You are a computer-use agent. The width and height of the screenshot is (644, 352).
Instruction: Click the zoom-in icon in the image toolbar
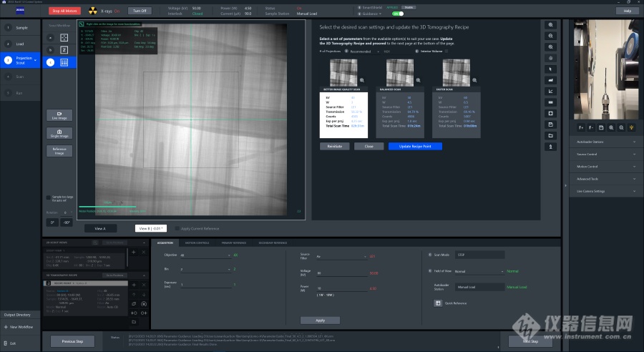(x=550, y=25)
